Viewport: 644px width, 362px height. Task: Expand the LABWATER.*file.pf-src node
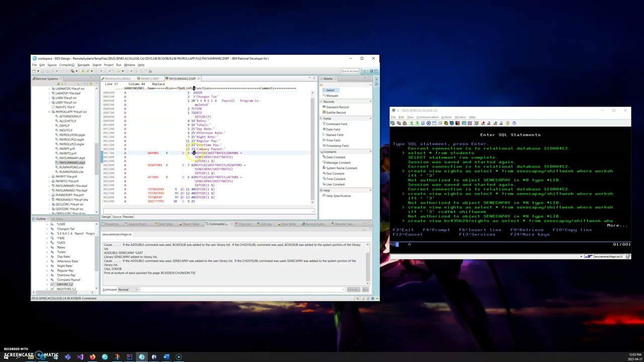tap(50, 88)
